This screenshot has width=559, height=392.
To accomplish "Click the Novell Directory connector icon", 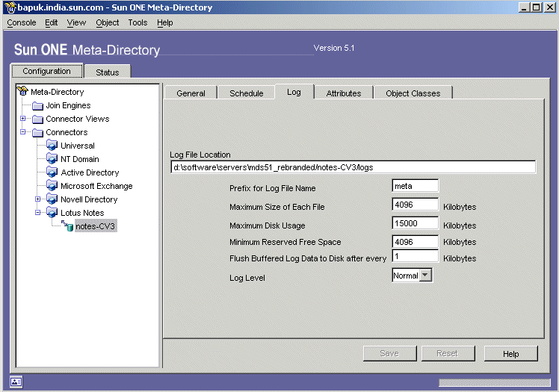I will (x=52, y=199).
